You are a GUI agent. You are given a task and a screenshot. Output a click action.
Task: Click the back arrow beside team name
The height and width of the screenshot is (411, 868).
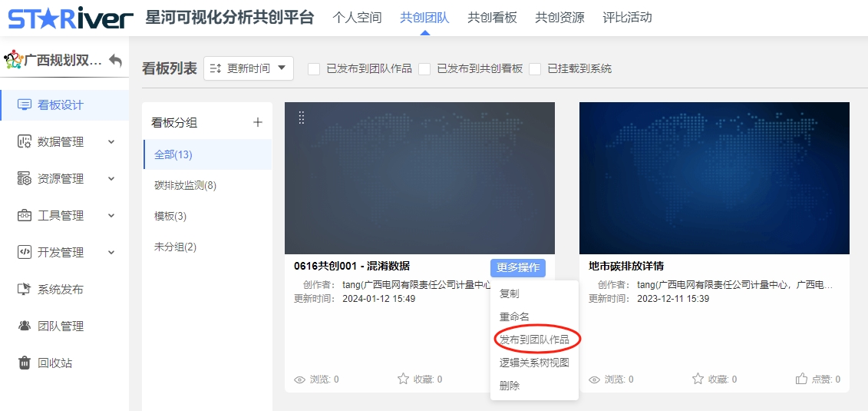(x=116, y=60)
